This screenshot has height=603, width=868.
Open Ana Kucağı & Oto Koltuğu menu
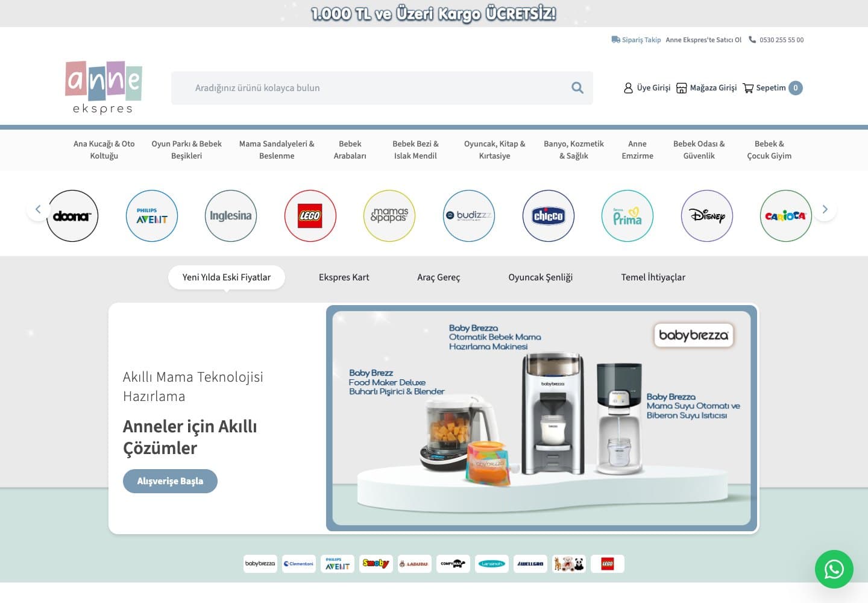click(104, 150)
